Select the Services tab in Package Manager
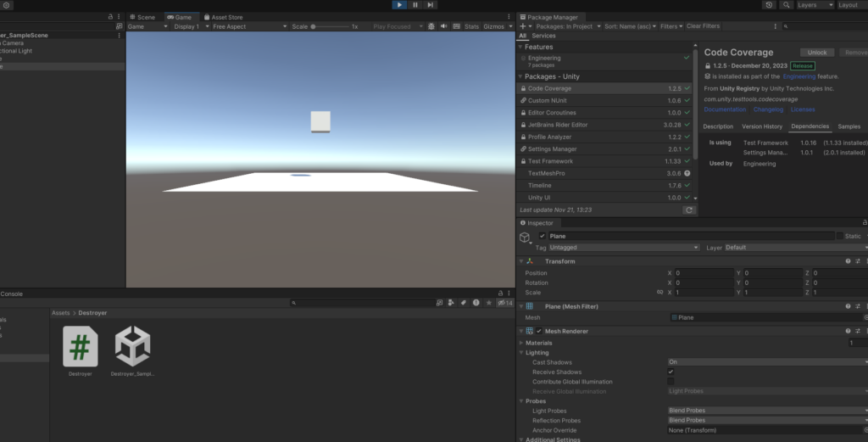868x442 pixels. pyautogui.click(x=543, y=36)
